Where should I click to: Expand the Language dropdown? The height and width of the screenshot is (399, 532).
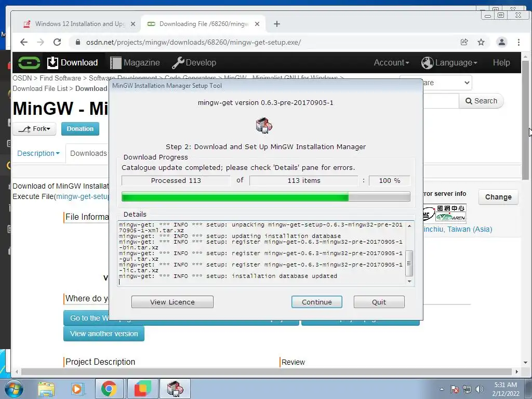449,63
